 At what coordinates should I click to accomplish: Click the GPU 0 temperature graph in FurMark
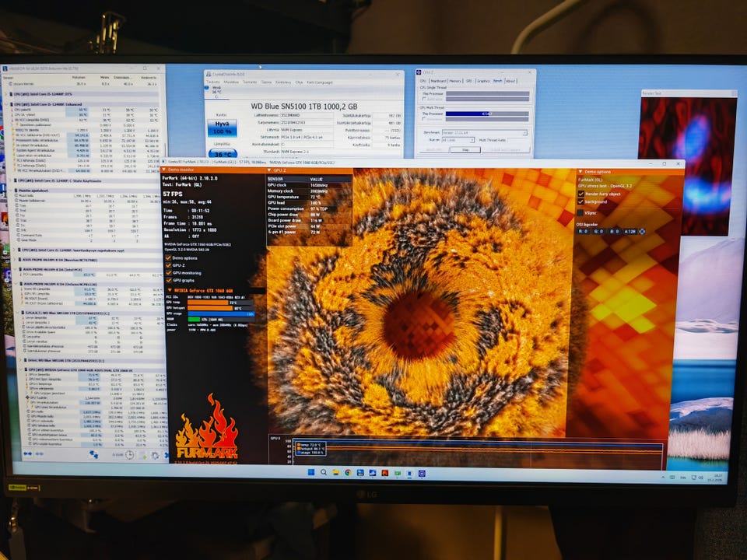[x=478, y=453]
